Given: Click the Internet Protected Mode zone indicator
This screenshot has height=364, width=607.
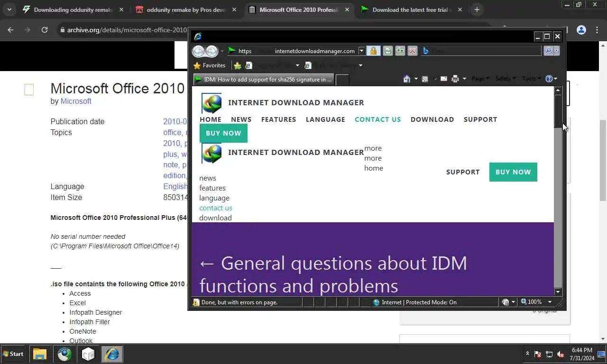Looking at the screenshot, I should point(415,302).
